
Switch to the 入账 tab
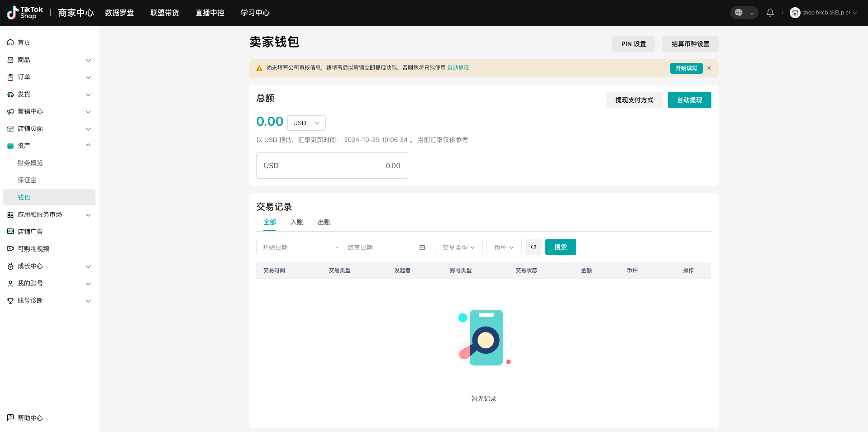pyautogui.click(x=297, y=222)
